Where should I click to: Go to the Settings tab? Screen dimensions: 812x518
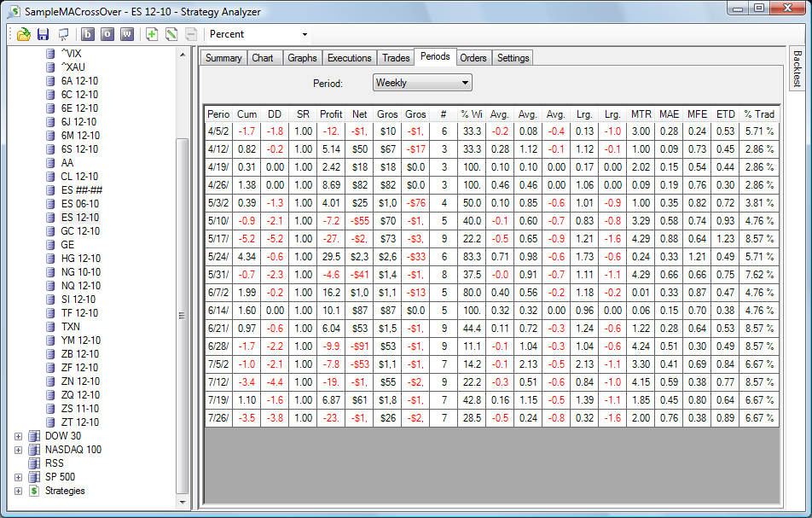point(513,58)
